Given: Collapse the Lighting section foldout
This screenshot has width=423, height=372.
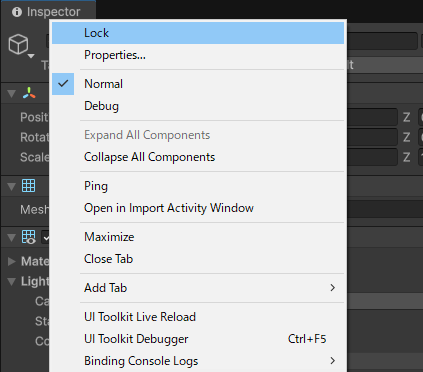Looking at the screenshot, I should coord(12,282).
